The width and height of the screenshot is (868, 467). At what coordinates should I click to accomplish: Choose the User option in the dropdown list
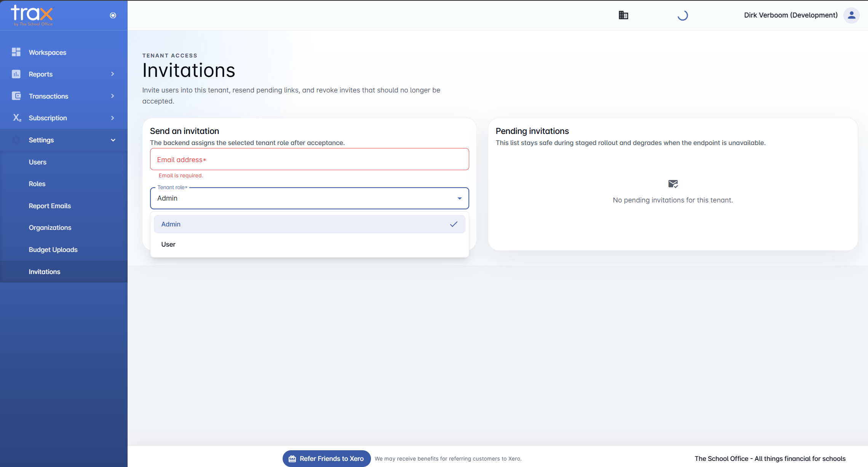[x=309, y=244]
